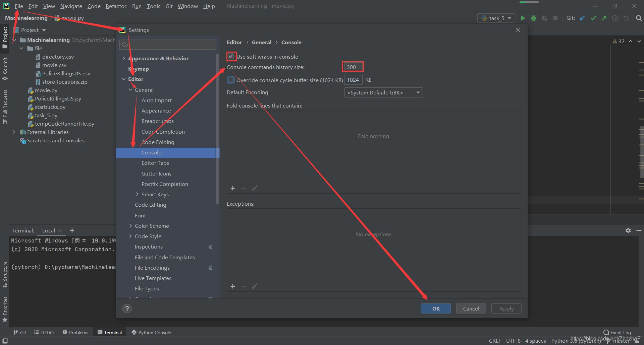Add a new terminal session tab

72,230
